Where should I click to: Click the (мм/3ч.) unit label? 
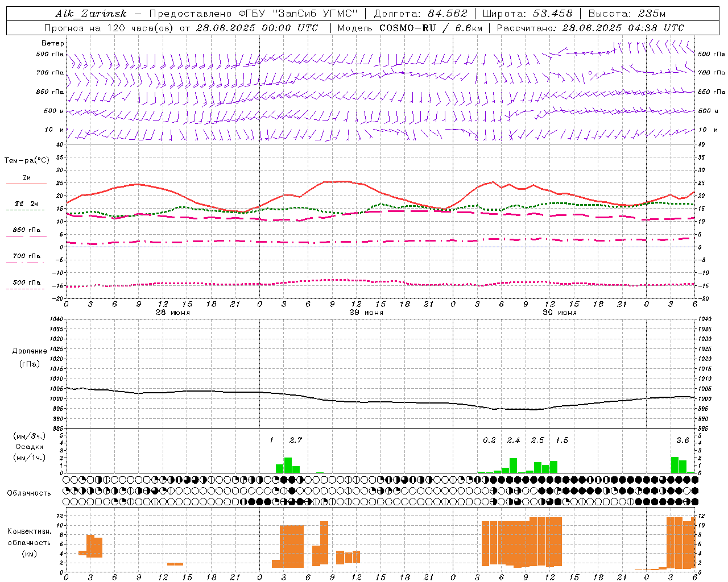pyautogui.click(x=29, y=436)
